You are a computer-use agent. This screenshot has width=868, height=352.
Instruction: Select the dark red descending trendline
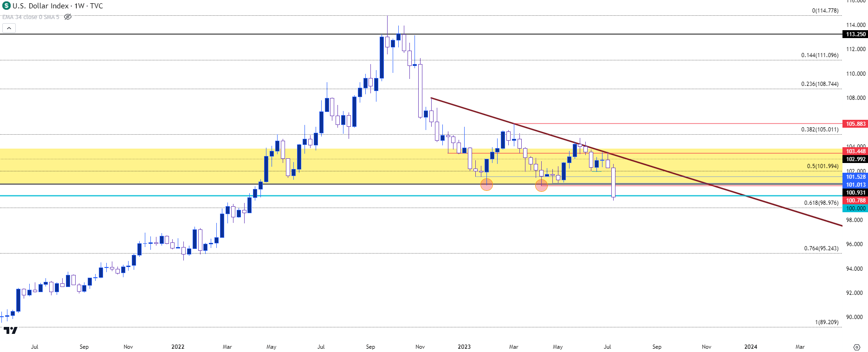click(636, 161)
